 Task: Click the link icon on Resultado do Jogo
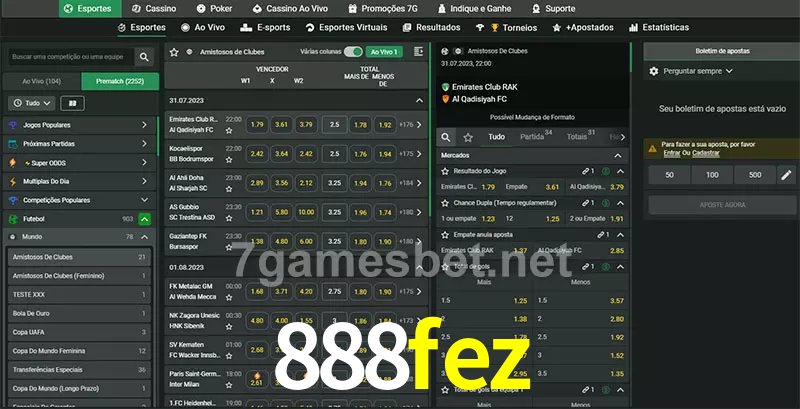point(586,171)
